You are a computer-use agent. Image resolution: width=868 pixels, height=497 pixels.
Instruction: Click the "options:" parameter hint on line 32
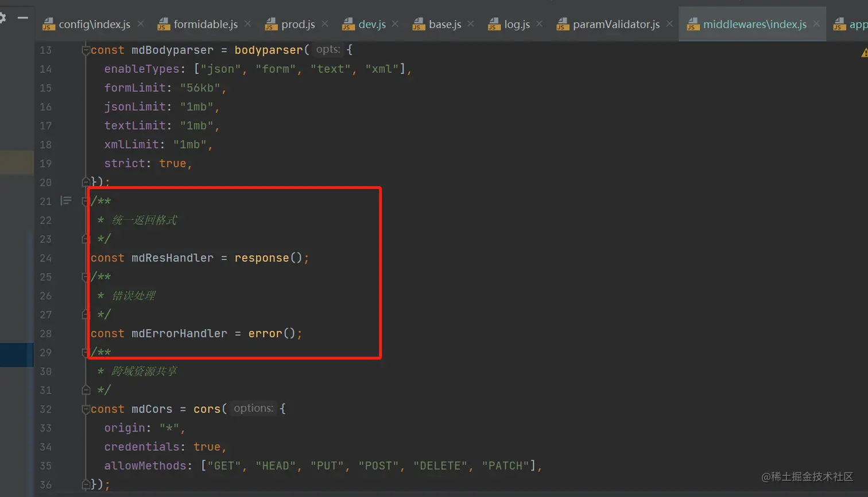pos(254,409)
